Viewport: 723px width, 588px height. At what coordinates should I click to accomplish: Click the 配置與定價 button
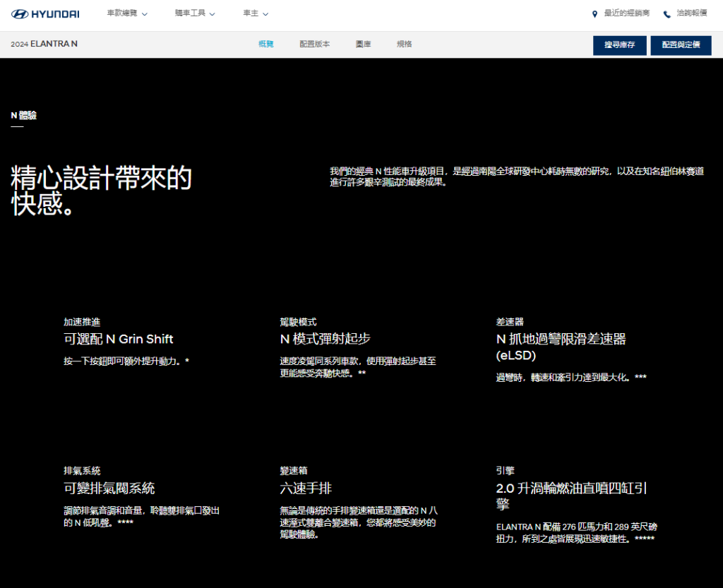(681, 45)
